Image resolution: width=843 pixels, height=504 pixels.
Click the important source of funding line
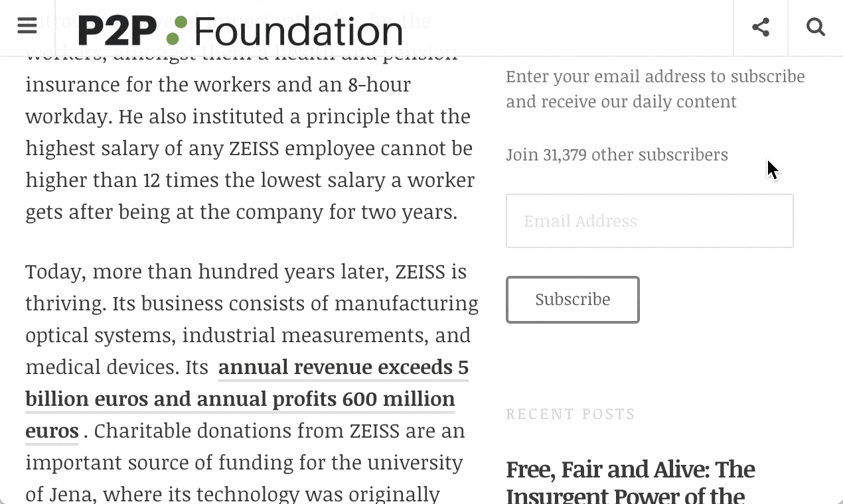244,463
